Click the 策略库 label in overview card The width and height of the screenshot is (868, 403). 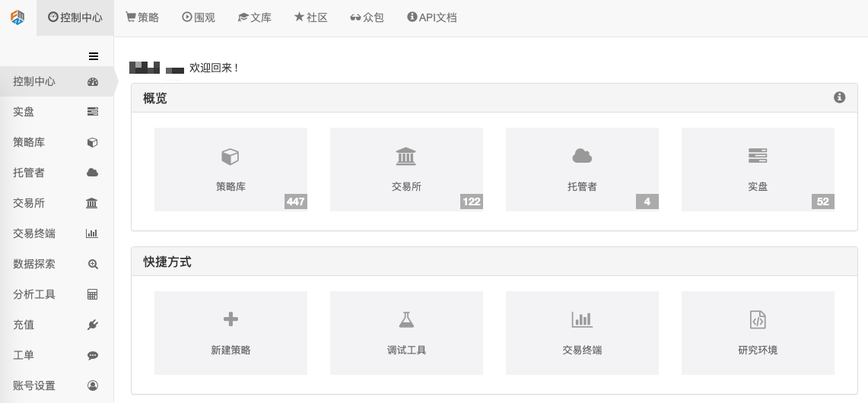[231, 187]
